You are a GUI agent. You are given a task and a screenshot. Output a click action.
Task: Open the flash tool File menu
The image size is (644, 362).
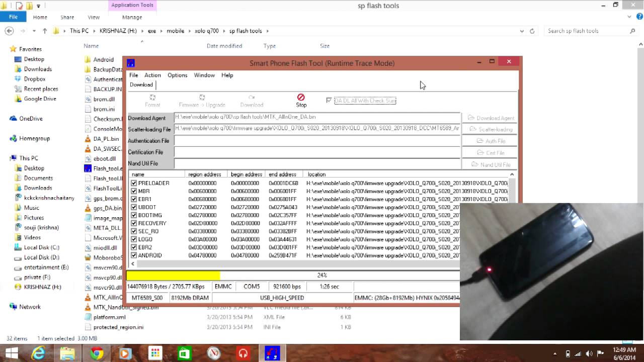tap(133, 75)
